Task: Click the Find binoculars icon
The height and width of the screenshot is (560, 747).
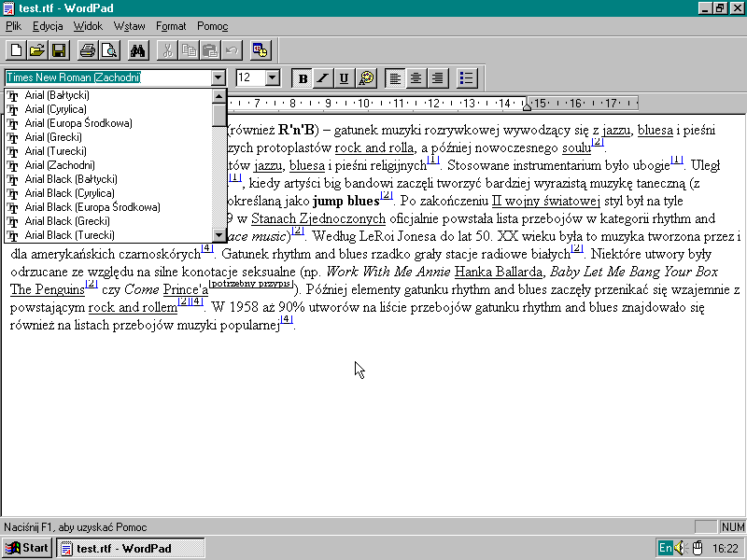Action: [x=138, y=50]
